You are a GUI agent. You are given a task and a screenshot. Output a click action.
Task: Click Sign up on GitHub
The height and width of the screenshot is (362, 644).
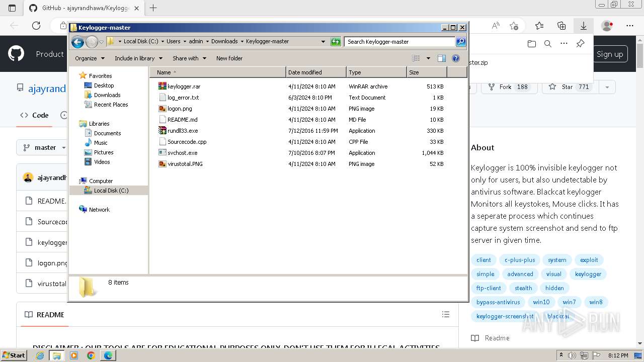pos(610,54)
